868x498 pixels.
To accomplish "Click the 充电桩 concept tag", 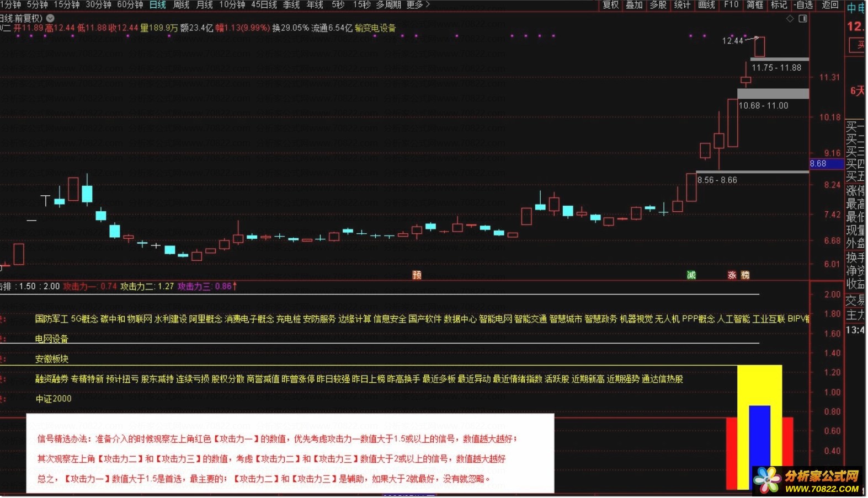I will tap(289, 319).
